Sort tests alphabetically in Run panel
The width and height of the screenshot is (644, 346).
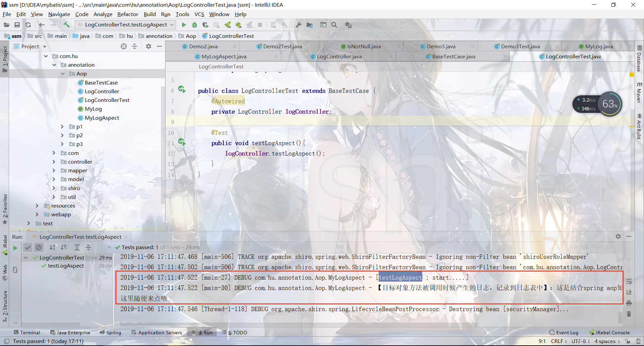tap(52, 247)
